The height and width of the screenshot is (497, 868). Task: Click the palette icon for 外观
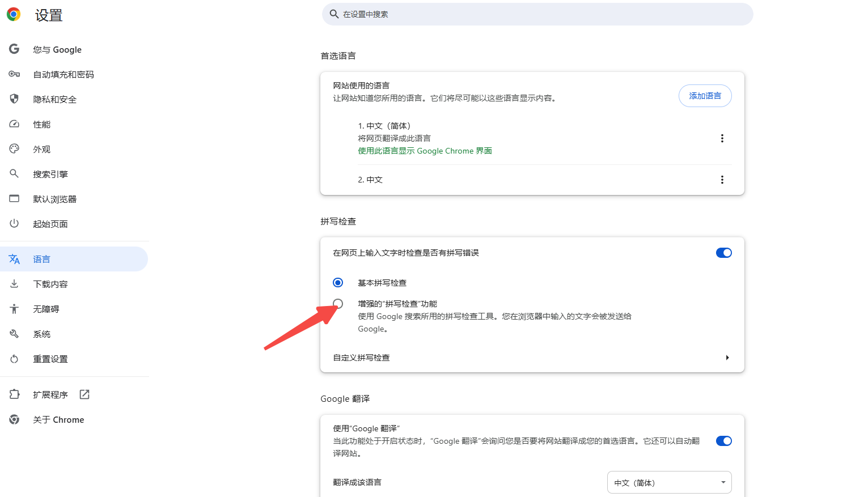click(14, 149)
